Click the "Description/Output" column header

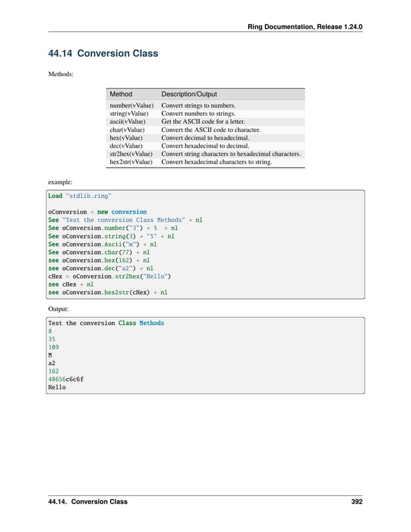click(189, 94)
